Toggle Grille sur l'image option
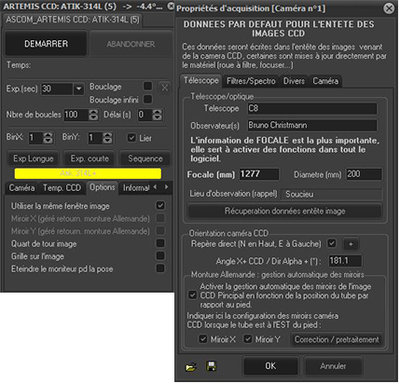 click(160, 256)
